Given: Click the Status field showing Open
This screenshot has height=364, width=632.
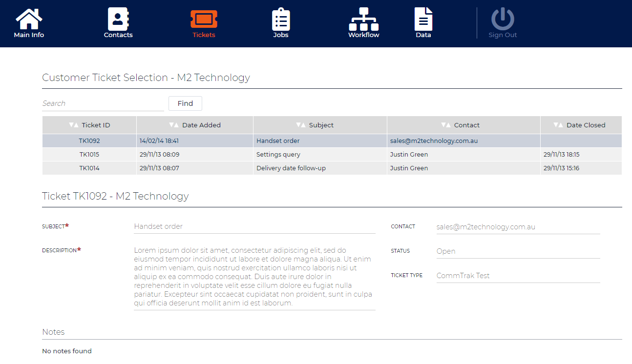Looking at the screenshot, I should coord(518,251).
